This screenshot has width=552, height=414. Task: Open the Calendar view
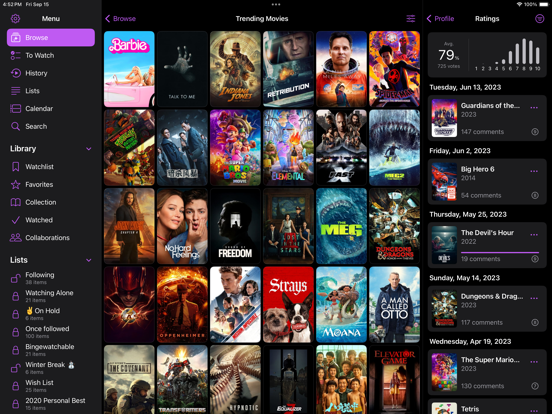pyautogui.click(x=51, y=108)
